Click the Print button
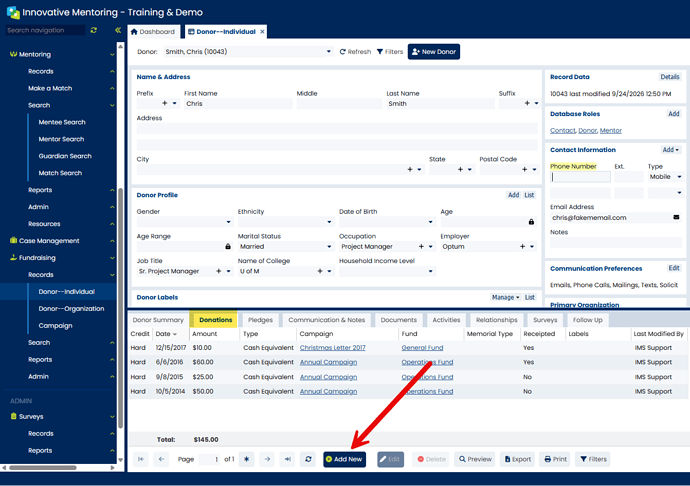The image size is (690, 486). (555, 459)
